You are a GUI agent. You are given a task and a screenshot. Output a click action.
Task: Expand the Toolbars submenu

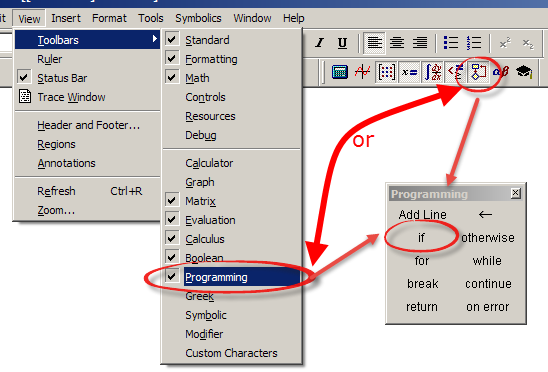(x=87, y=40)
